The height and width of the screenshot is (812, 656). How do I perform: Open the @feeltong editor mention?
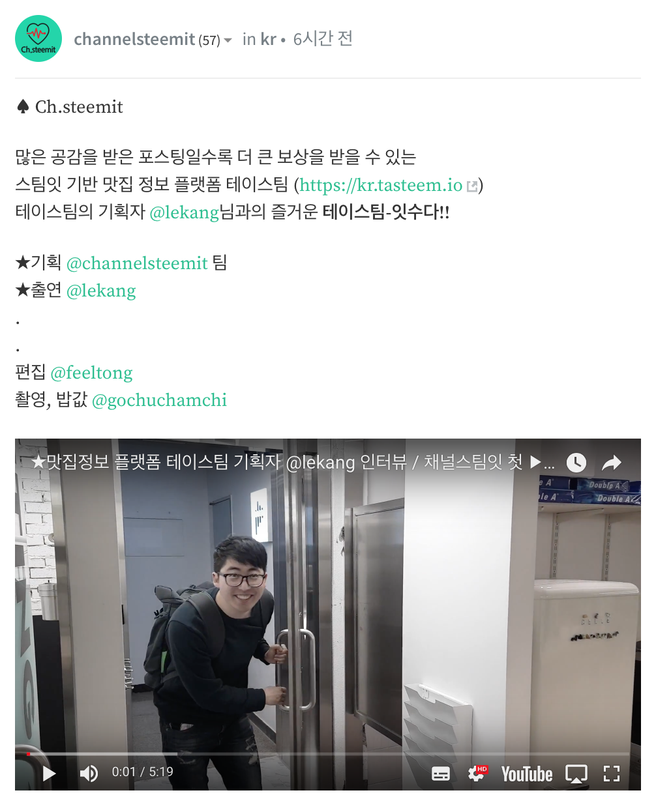[x=91, y=373]
